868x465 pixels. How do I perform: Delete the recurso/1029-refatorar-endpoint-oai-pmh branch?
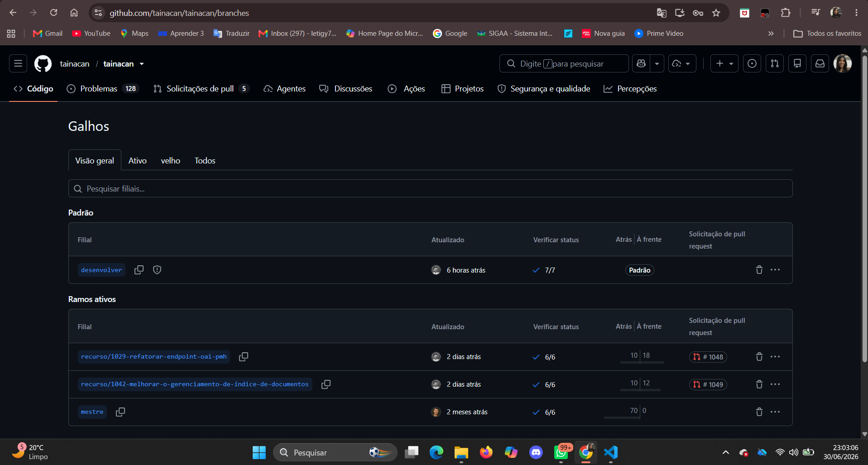coord(759,357)
